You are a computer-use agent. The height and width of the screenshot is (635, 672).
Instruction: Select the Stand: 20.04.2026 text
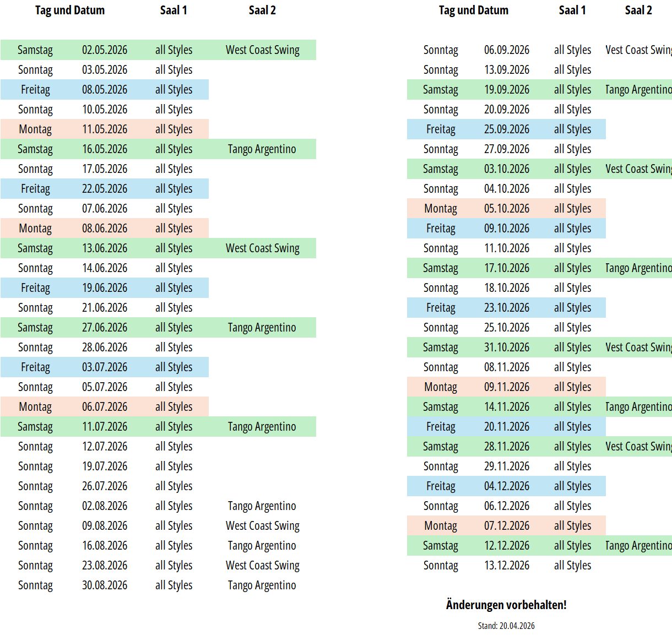506,626
